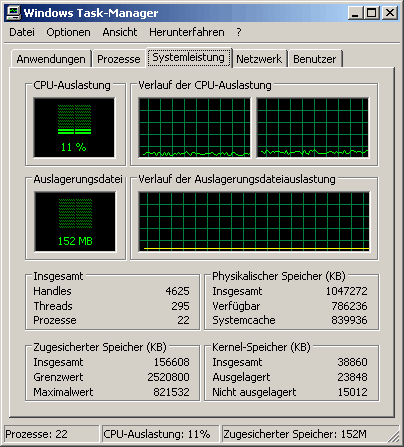Viewport: 404px width, 447px height.
Task: Click the Verfügbar value 786236
Action: 349,306
